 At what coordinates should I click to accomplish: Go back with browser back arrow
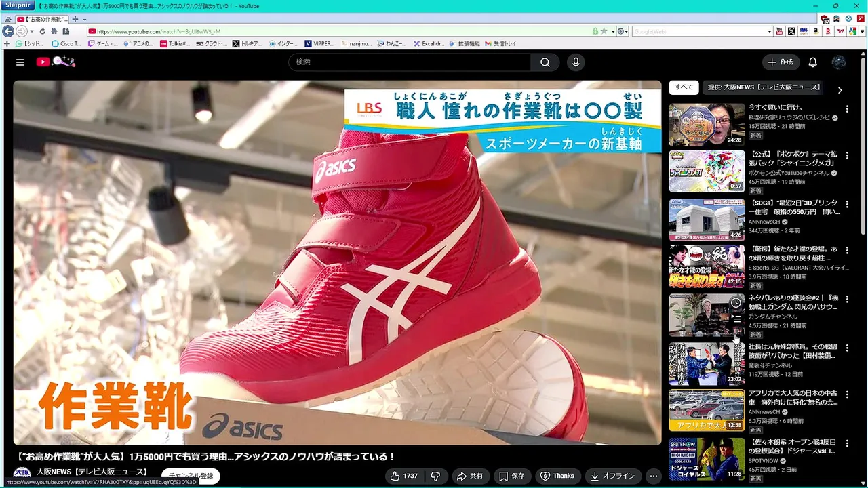8,31
